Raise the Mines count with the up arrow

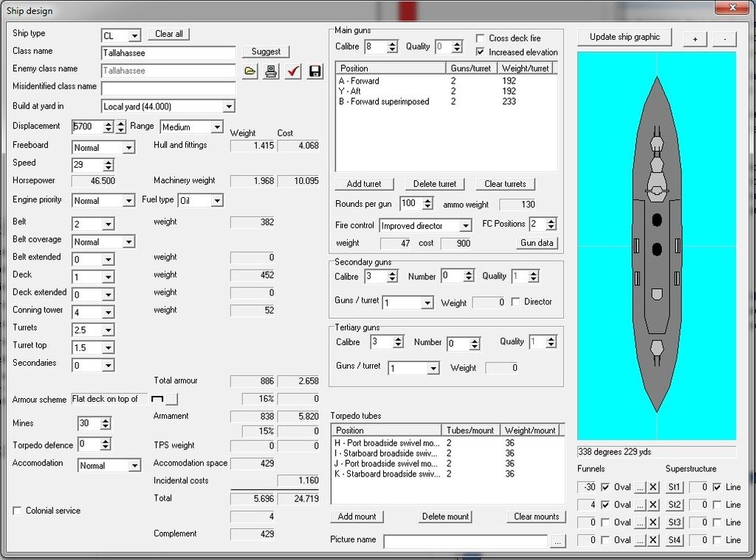(106, 420)
